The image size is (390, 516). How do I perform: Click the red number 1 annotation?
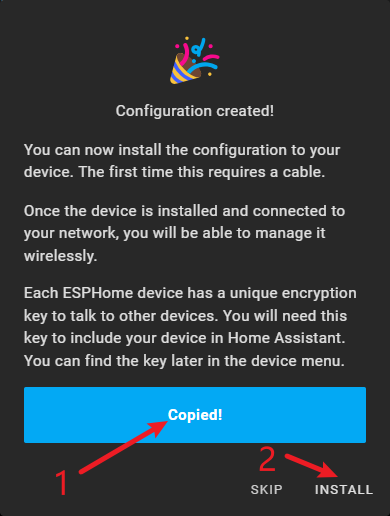coord(62,483)
